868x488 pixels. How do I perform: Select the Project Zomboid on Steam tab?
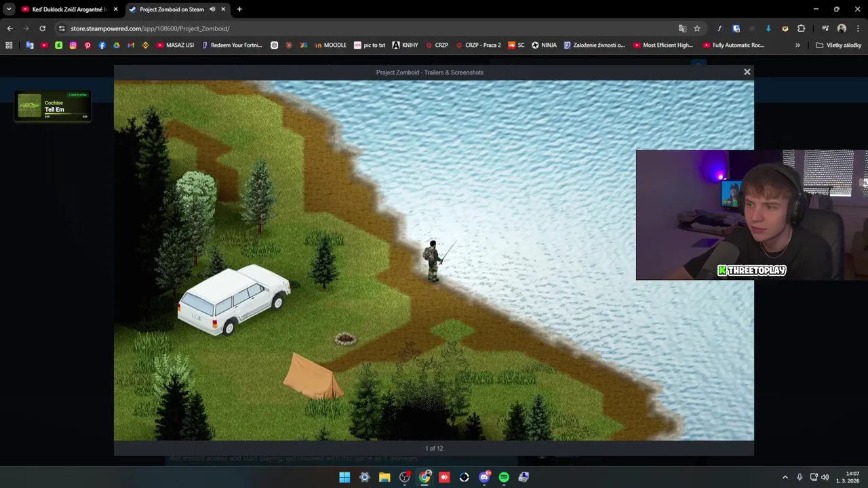point(172,9)
